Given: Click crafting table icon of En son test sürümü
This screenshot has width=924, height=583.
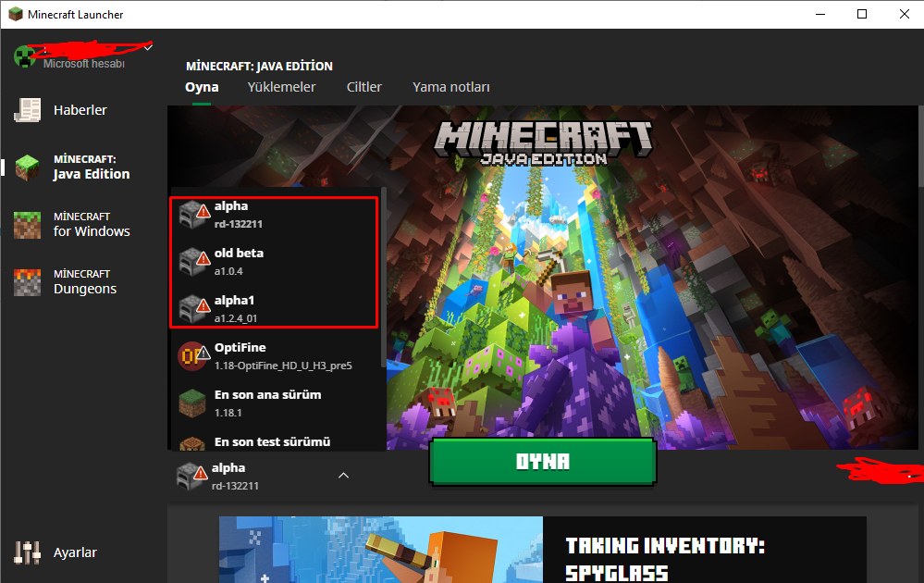Looking at the screenshot, I should pos(192,443).
